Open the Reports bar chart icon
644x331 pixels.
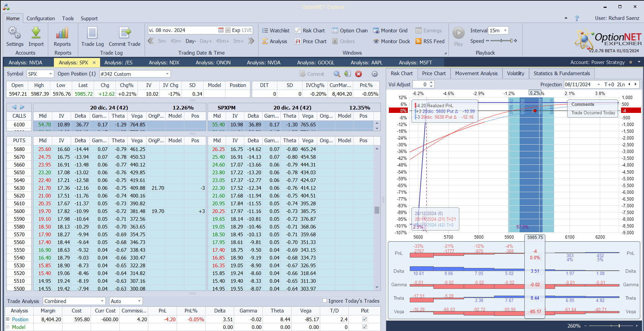62,33
